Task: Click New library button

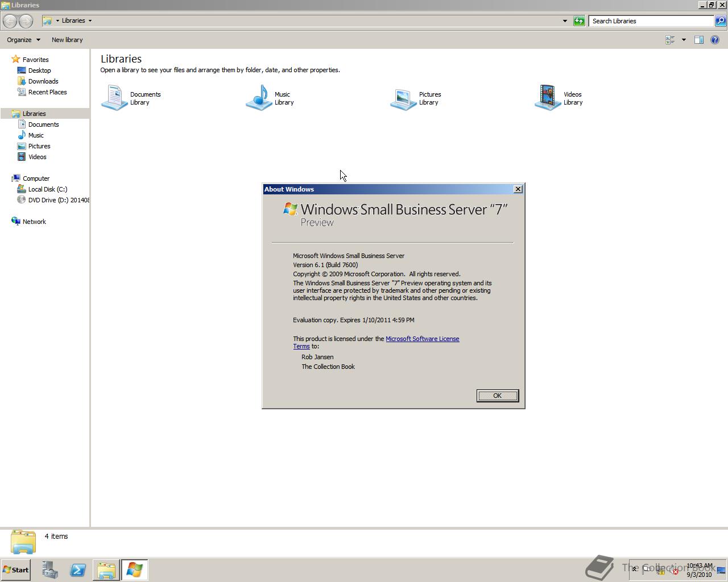Action: click(x=67, y=40)
